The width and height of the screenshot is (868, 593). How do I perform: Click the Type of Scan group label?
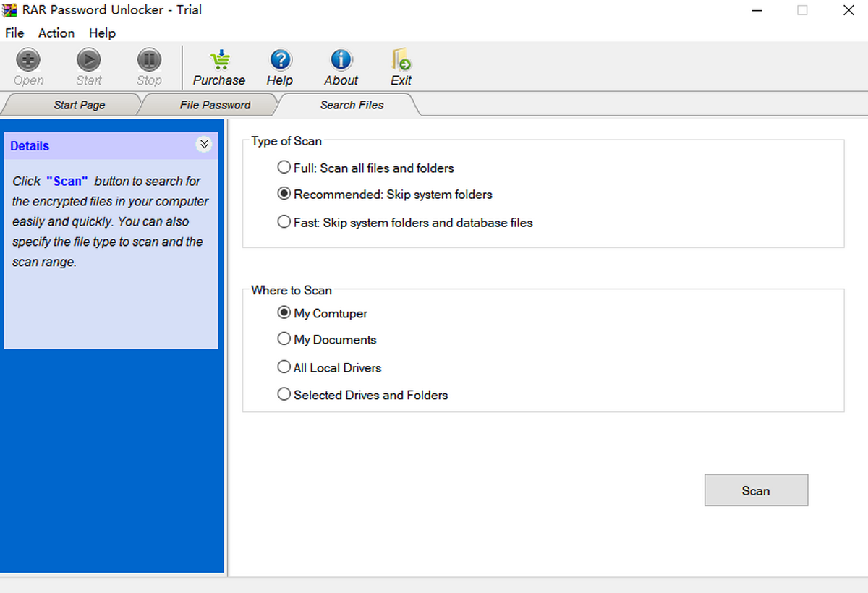pos(286,141)
